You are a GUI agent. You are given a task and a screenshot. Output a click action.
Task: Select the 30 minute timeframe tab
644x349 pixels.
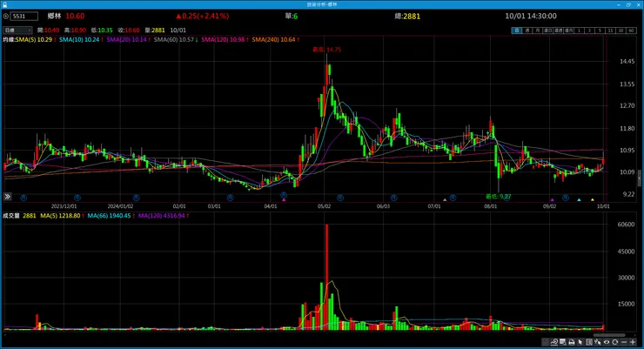click(621, 30)
